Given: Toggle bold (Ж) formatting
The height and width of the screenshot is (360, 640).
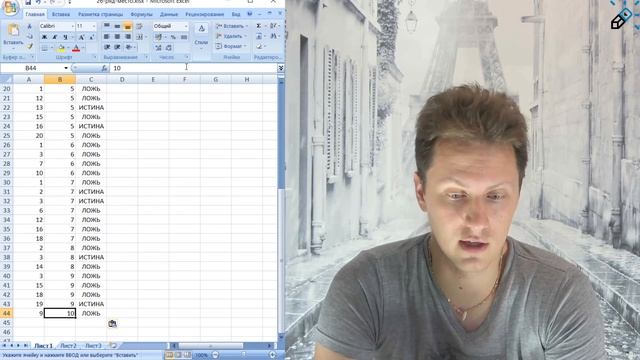Looking at the screenshot, I should tap(44, 37).
